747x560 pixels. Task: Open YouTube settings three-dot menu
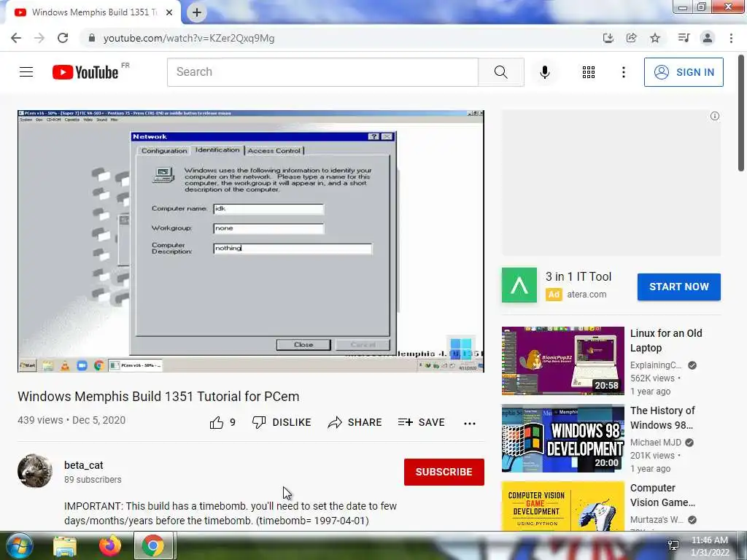(624, 72)
